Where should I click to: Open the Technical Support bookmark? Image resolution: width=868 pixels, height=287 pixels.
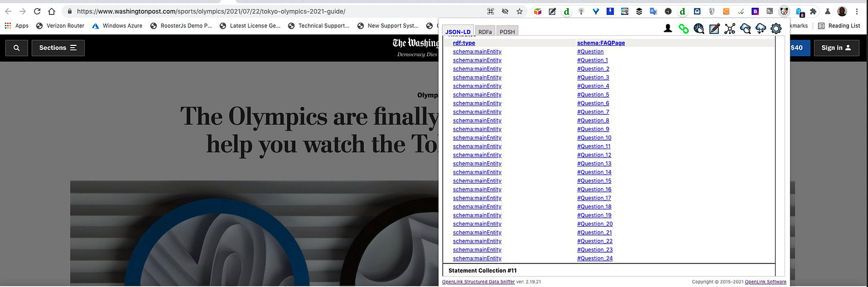(320, 26)
